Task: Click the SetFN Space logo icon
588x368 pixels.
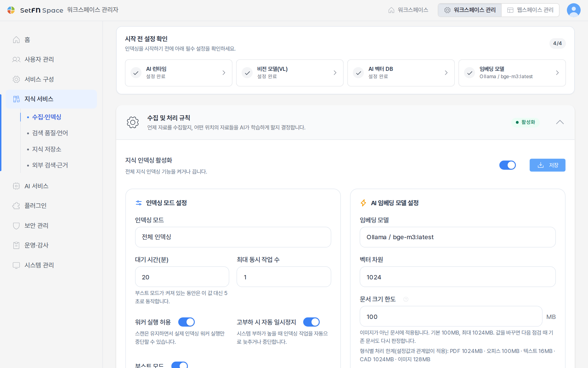Action: point(11,10)
